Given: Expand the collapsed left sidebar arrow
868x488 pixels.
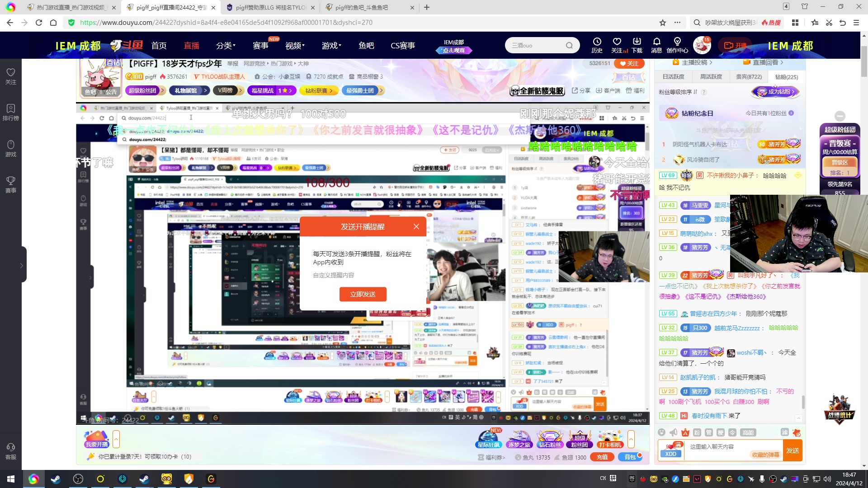Looking at the screenshot, I should click(x=21, y=266).
